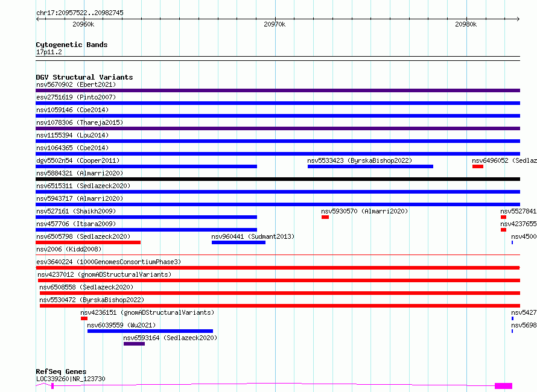
Task: Click the blue bar under nsv457706 (Itsara2009)
Action: pos(146,230)
